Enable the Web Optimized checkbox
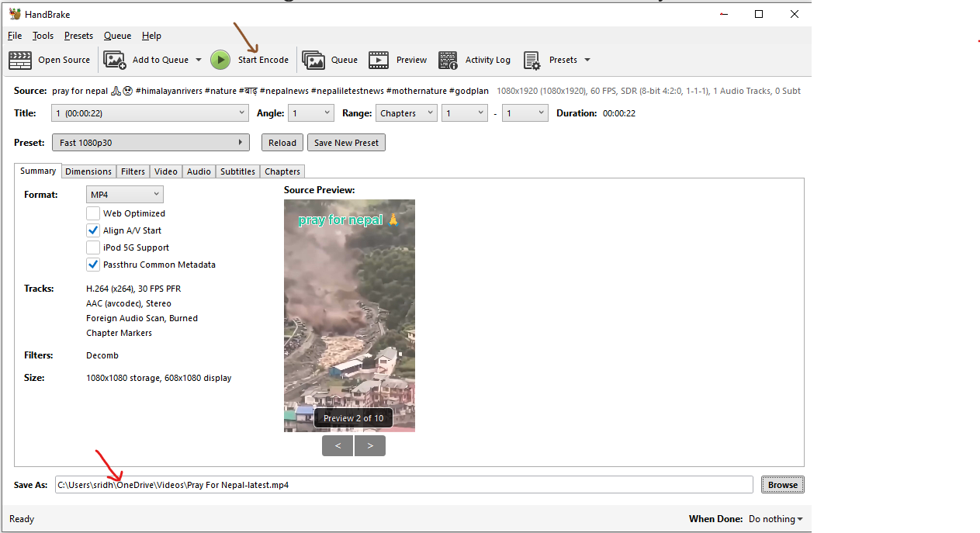The image size is (980, 533). coord(93,213)
